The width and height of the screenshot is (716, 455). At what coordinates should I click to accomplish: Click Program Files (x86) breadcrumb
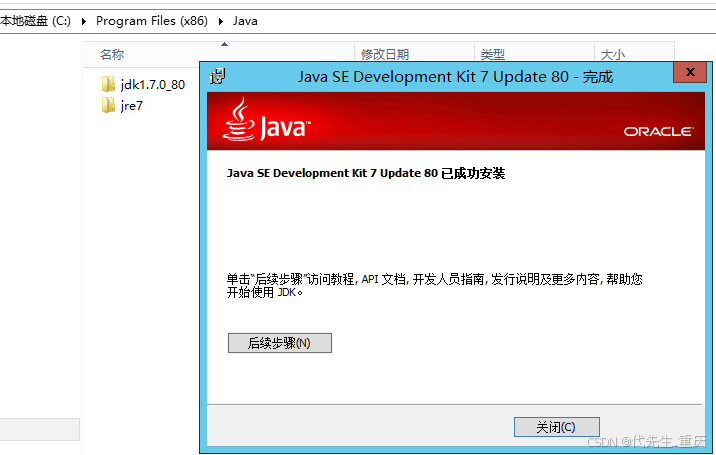[x=152, y=21]
